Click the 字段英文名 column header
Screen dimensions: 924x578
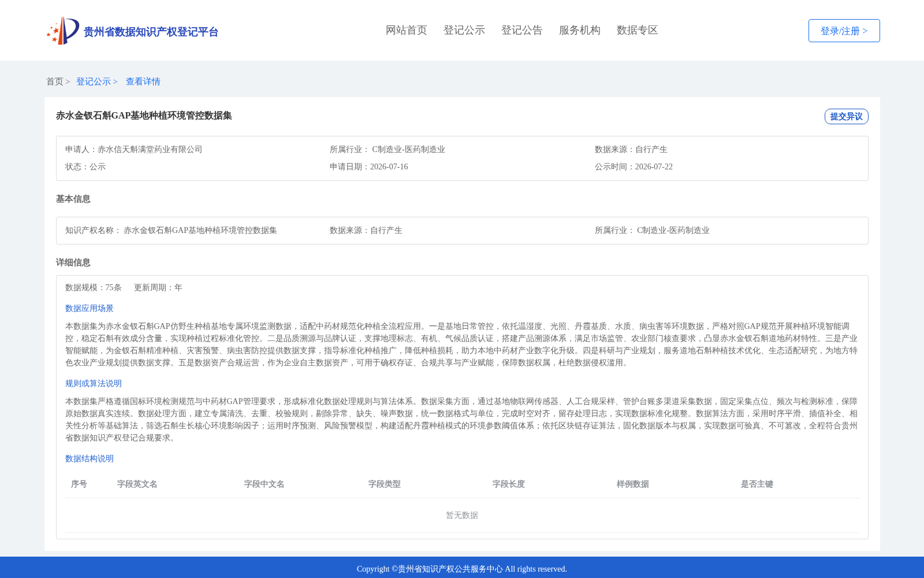137,484
